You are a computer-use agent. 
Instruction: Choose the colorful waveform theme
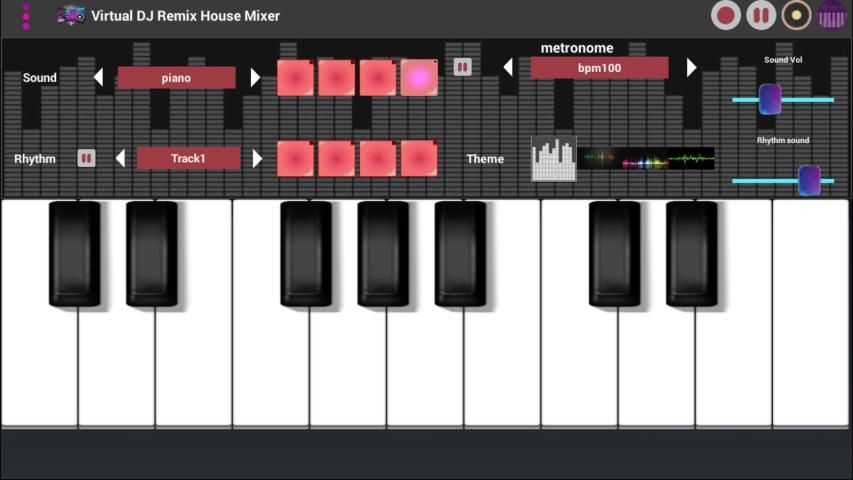coord(648,159)
